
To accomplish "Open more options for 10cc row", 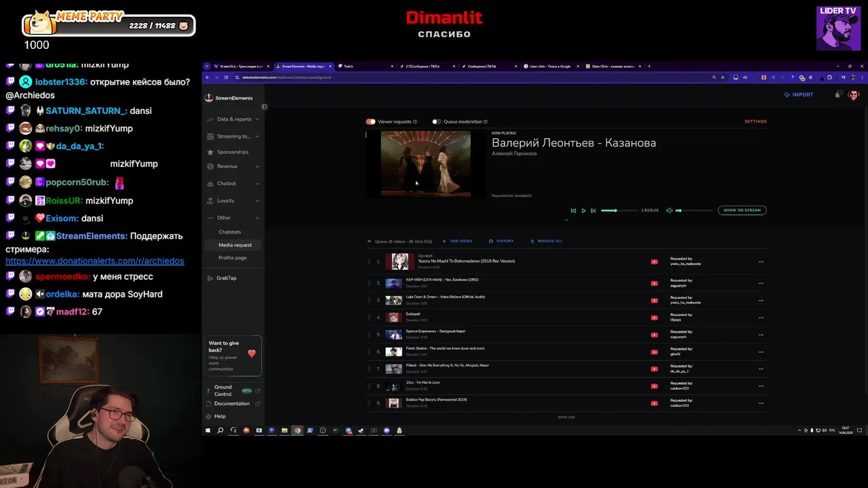I will coord(761,386).
